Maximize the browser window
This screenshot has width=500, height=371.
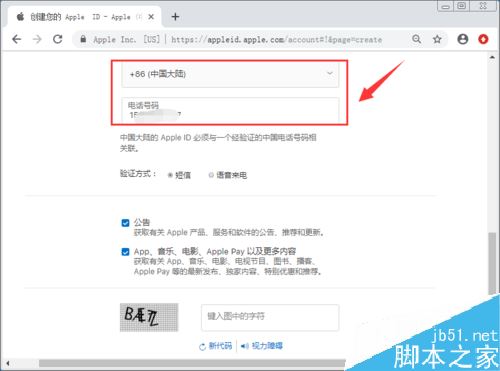coord(462,6)
